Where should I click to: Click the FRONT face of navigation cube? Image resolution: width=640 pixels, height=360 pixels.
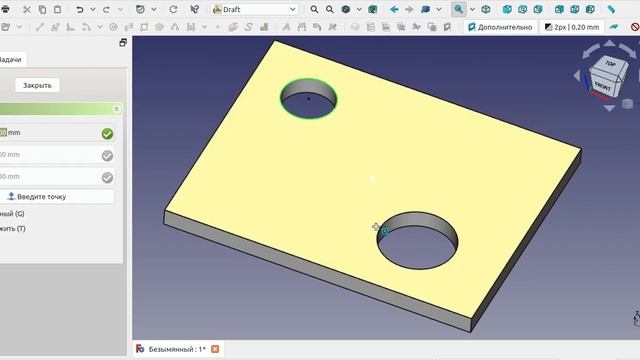pos(602,86)
